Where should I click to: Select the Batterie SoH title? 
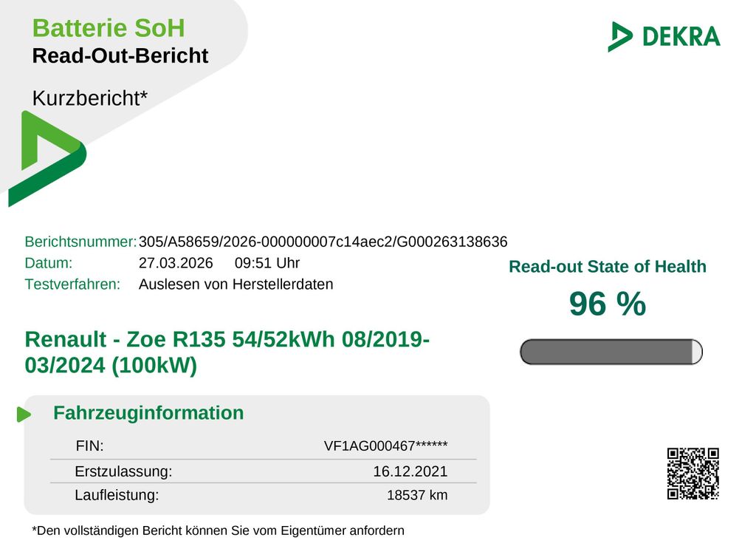(109, 29)
